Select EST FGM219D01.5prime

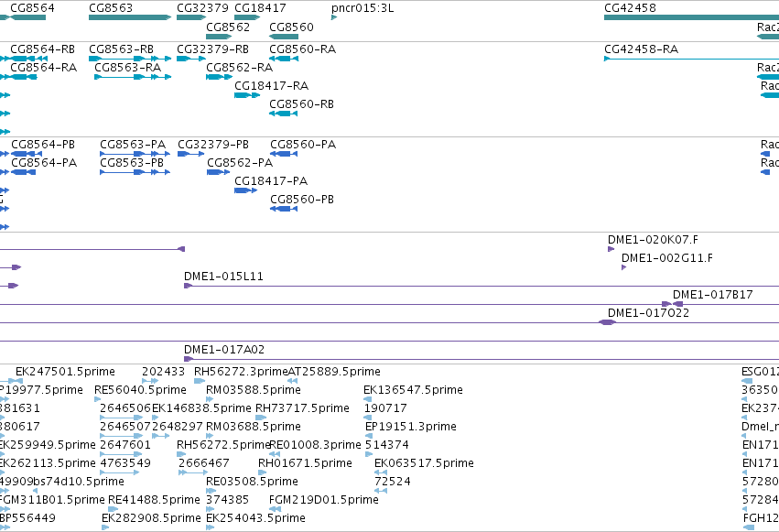click(x=276, y=510)
